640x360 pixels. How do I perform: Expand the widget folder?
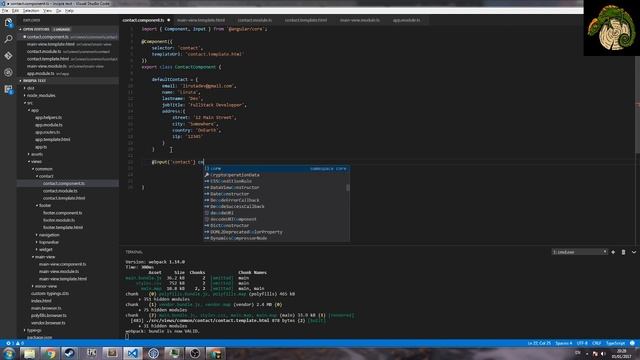[46, 250]
